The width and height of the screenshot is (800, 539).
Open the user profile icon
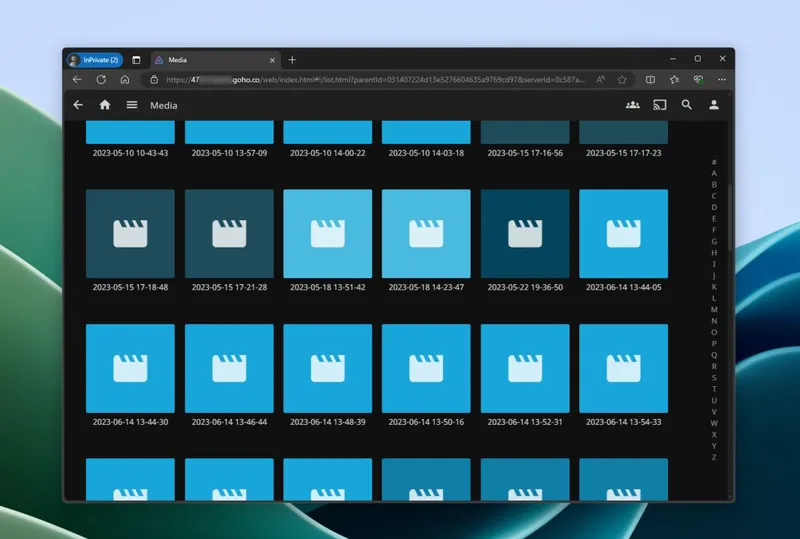click(x=714, y=105)
